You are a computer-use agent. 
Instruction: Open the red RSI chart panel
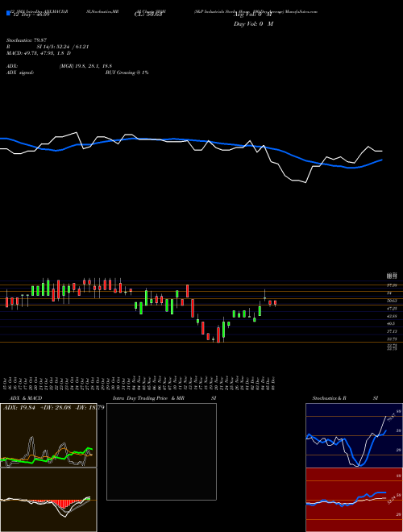point(354,500)
